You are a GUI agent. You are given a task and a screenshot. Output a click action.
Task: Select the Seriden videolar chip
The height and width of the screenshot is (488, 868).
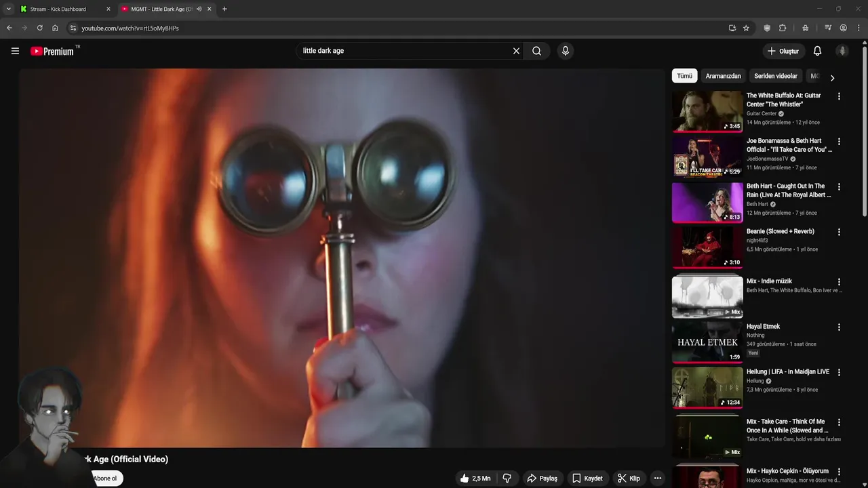776,76
